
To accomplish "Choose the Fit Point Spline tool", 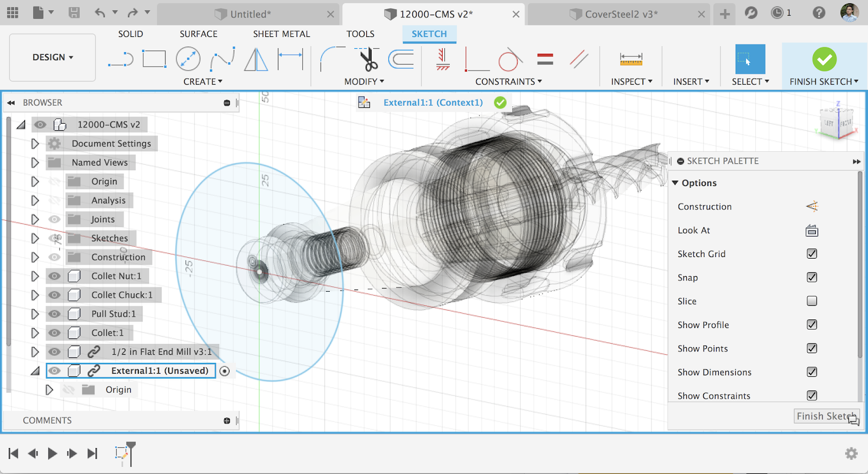I will [x=222, y=59].
